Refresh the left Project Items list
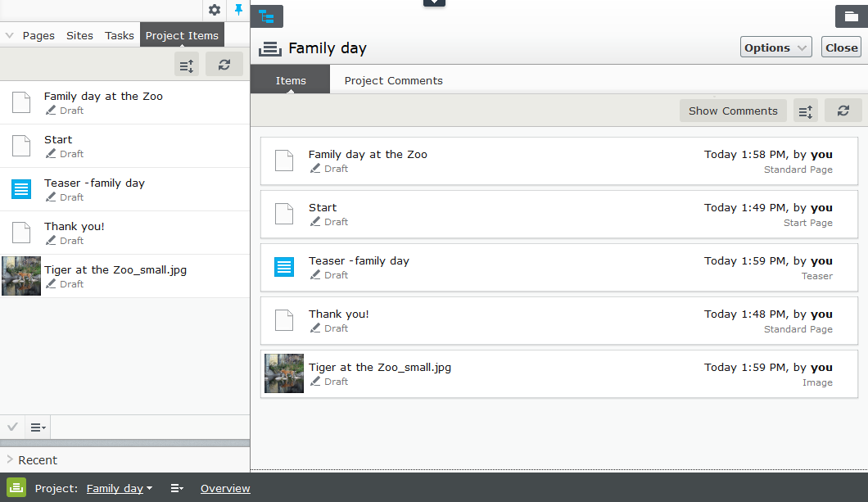Viewport: 868px width, 502px height. click(224, 64)
